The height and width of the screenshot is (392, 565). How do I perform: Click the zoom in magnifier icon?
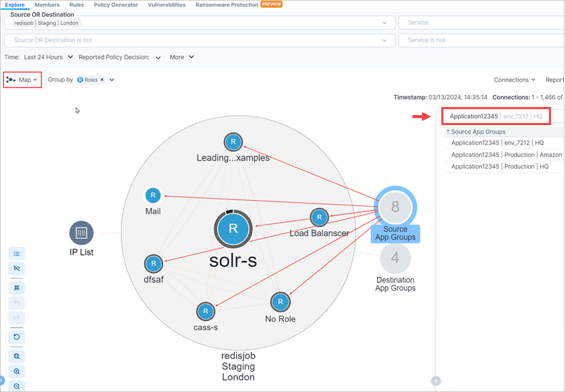(x=17, y=371)
